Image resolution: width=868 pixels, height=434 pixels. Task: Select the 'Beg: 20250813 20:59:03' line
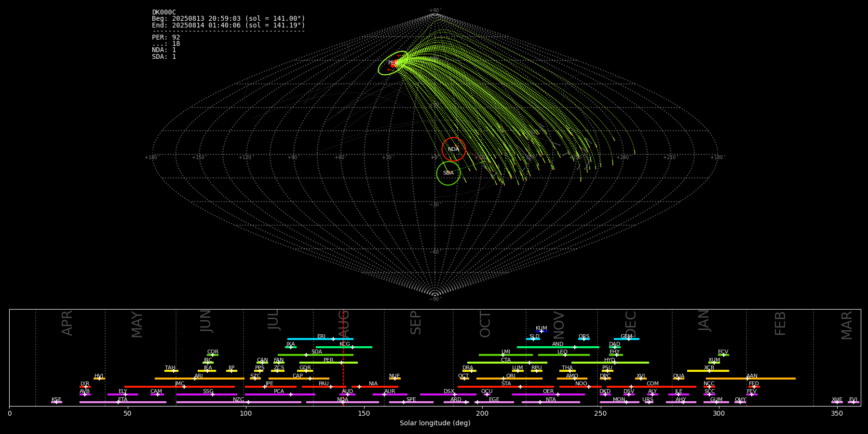(x=229, y=19)
